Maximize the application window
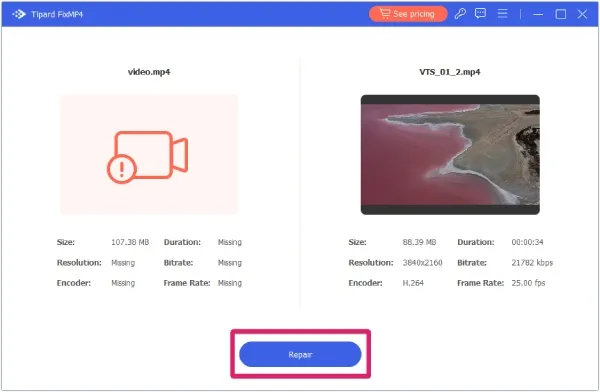600x392 pixels. coord(561,14)
